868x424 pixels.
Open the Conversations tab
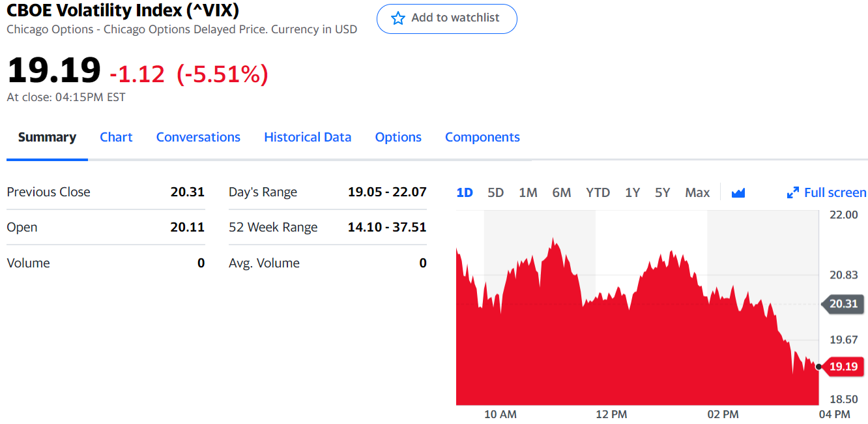tap(198, 137)
